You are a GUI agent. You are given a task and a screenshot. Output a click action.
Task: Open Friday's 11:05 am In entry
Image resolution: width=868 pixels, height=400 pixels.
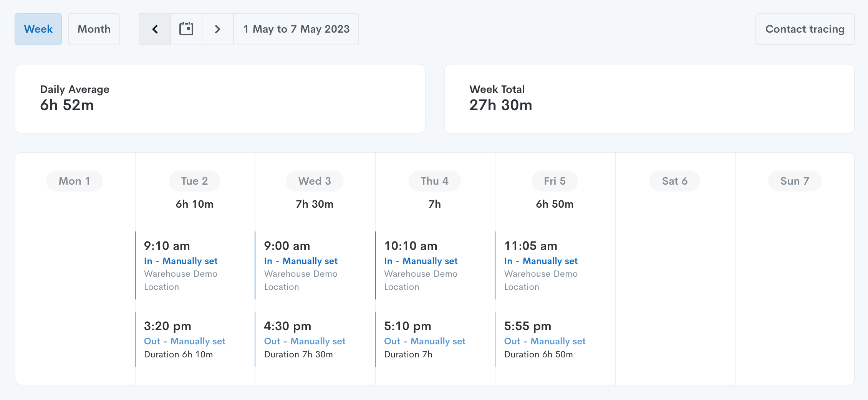pyautogui.click(x=541, y=265)
